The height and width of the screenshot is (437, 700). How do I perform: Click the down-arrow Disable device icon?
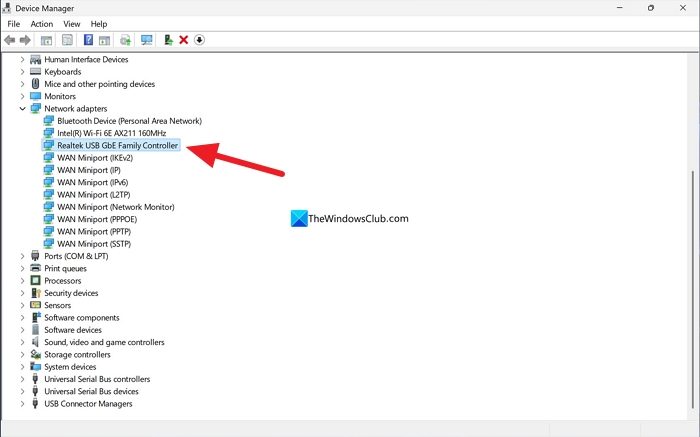point(200,40)
